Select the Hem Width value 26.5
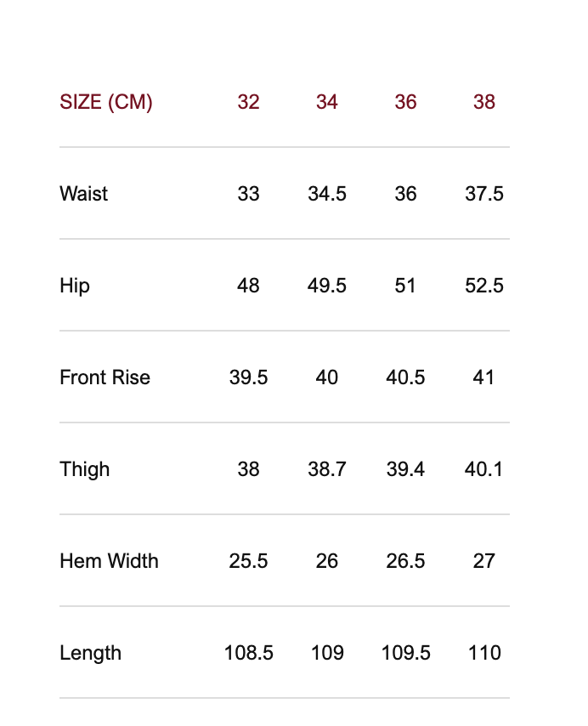This screenshot has width=588, height=726. tap(405, 561)
